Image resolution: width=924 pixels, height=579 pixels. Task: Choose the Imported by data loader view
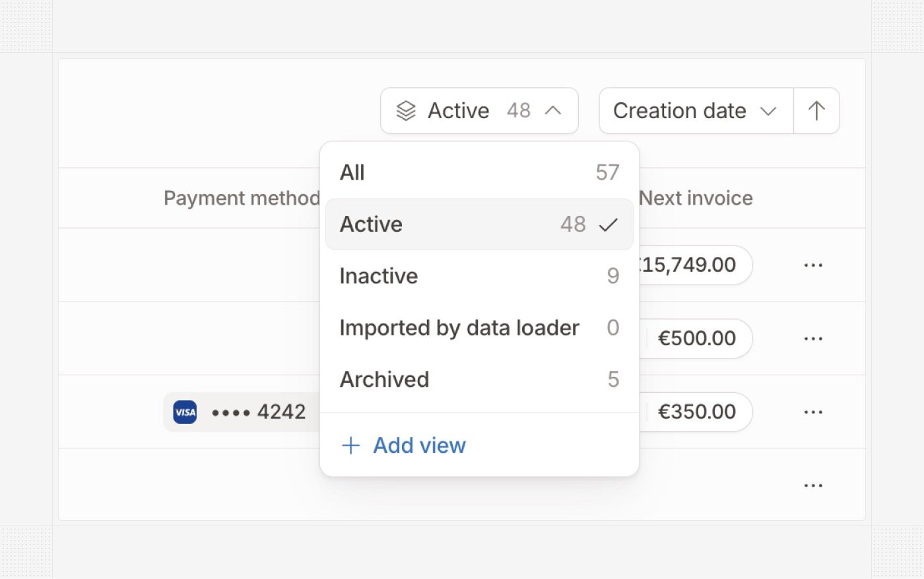pyautogui.click(x=479, y=327)
